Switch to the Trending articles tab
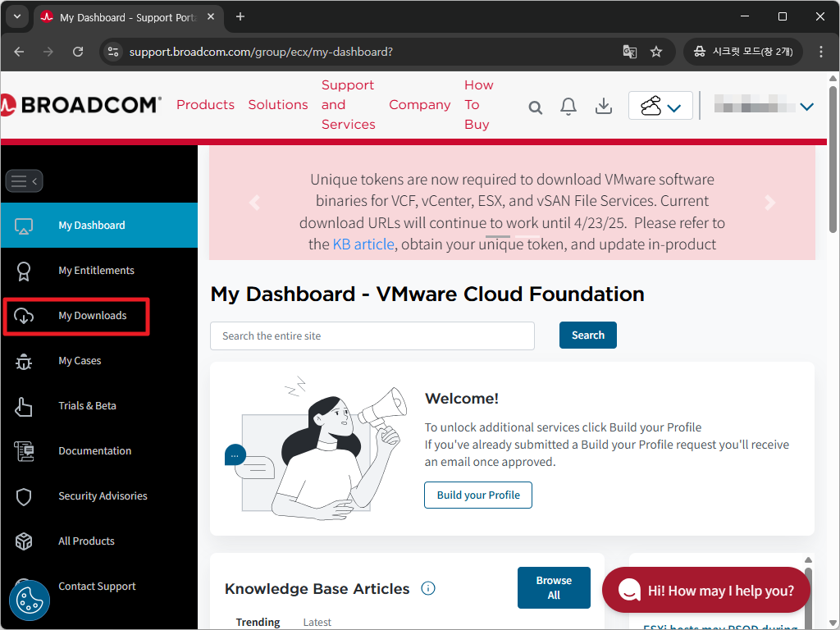840x630 pixels. click(x=258, y=623)
